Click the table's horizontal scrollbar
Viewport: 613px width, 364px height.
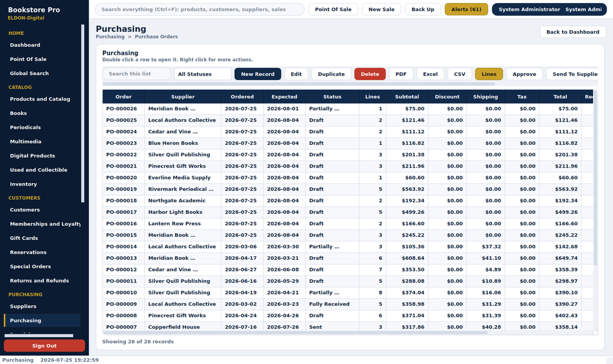[x=295, y=333]
